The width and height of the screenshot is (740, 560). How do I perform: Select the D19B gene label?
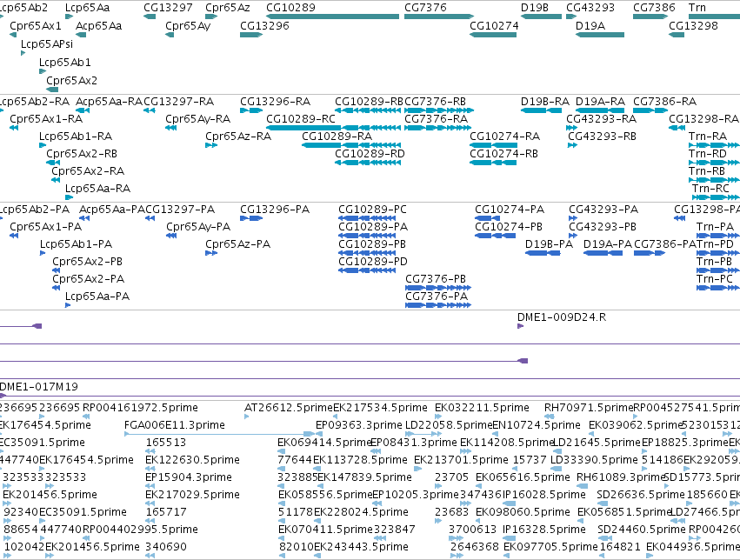[535, 8]
